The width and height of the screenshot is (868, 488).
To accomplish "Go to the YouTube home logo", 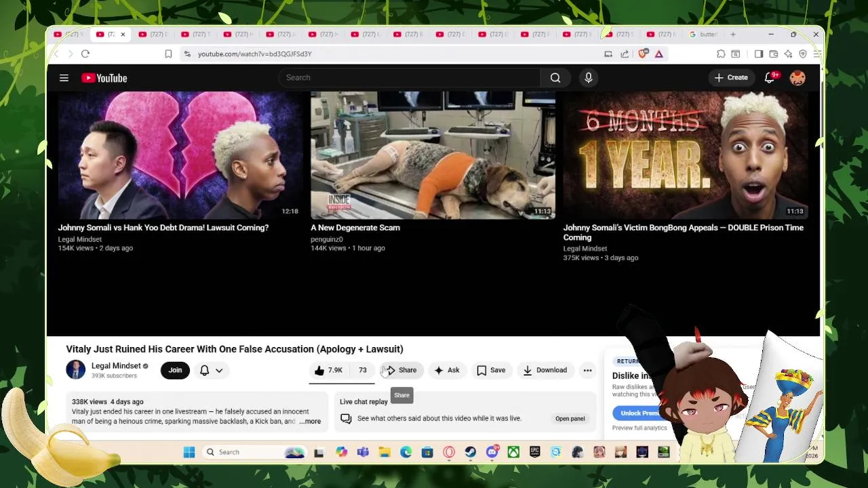I will click(x=104, y=78).
